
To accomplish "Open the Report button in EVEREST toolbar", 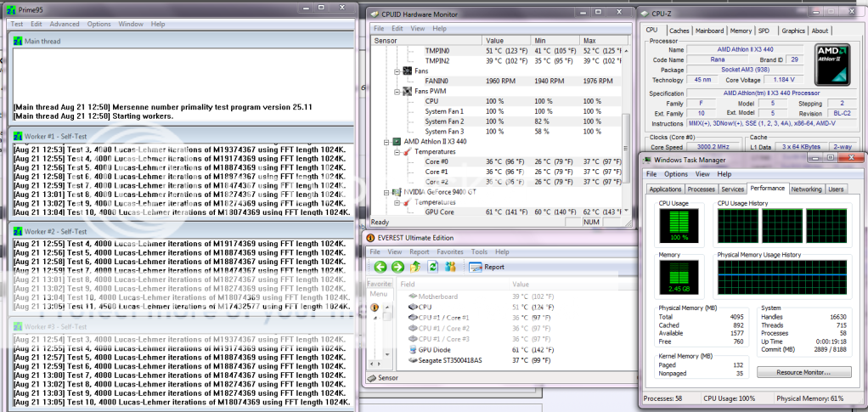I will [x=487, y=267].
